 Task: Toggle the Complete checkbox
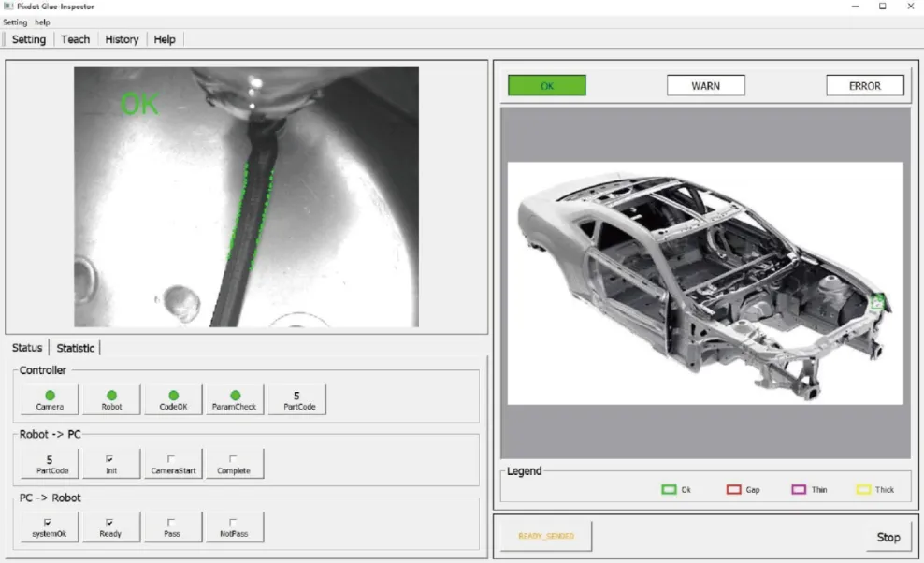coord(234,459)
